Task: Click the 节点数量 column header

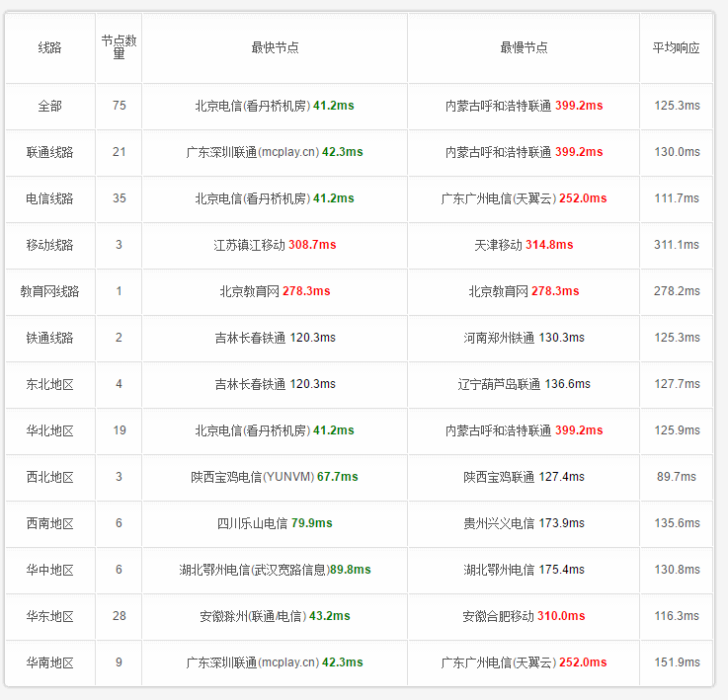Action: (119, 47)
